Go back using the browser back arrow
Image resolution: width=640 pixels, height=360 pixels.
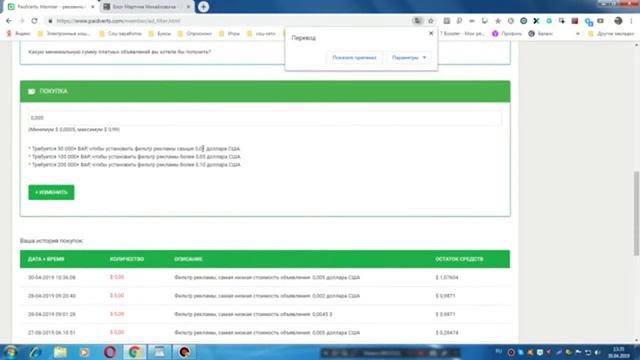(x=9, y=21)
